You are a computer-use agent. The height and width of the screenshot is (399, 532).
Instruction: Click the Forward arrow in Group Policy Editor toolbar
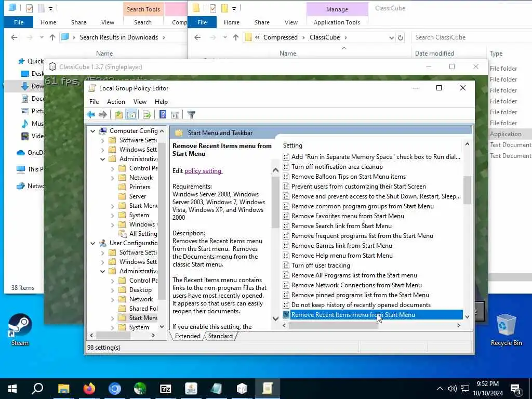(x=102, y=115)
